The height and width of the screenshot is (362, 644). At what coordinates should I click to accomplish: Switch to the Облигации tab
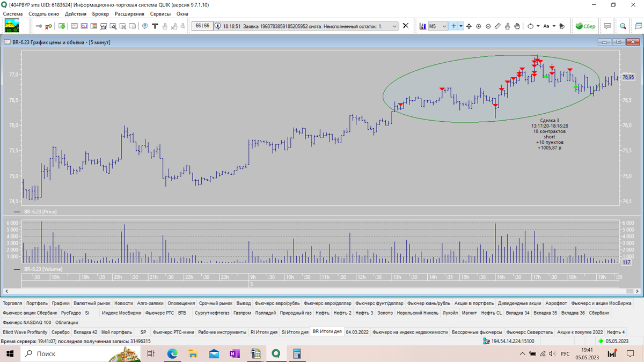click(67, 322)
